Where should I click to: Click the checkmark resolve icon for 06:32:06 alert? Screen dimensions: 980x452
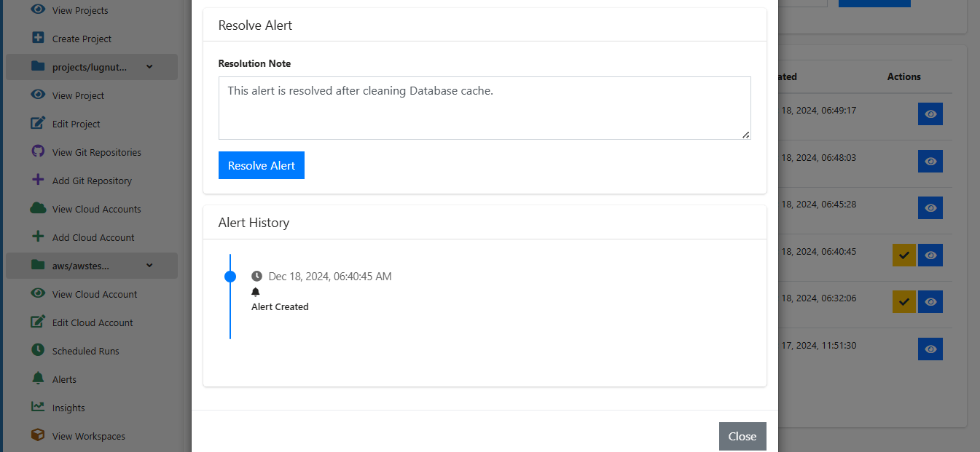tap(904, 302)
